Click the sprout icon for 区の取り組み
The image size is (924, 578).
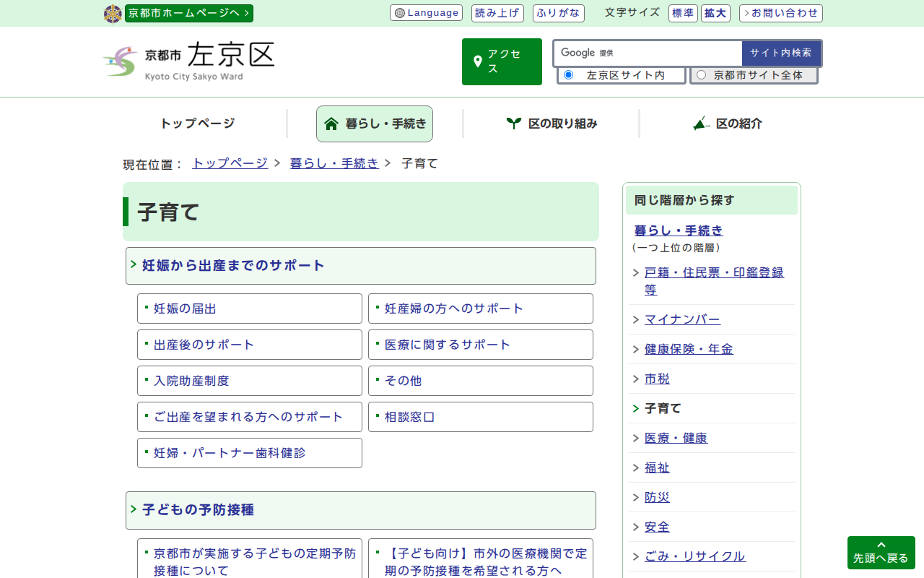pos(513,124)
